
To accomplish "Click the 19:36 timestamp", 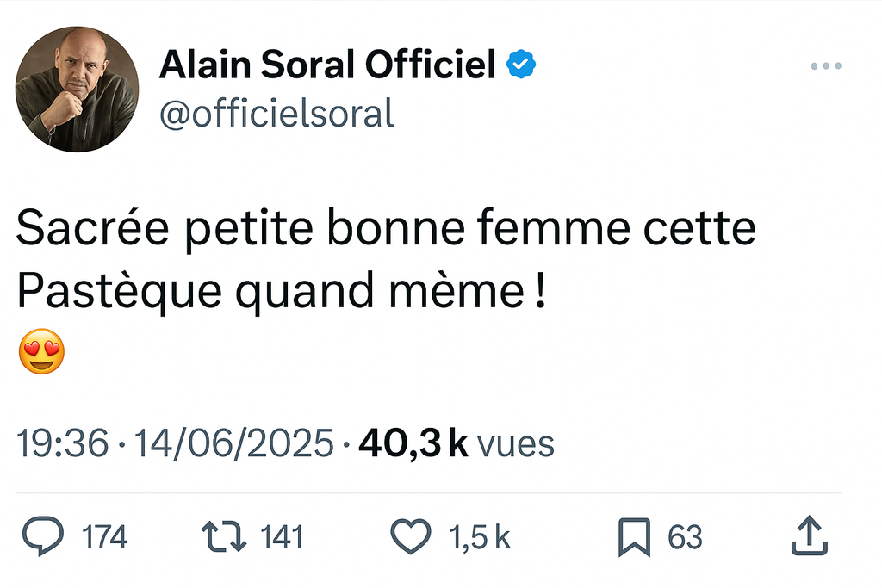I will [x=63, y=444].
